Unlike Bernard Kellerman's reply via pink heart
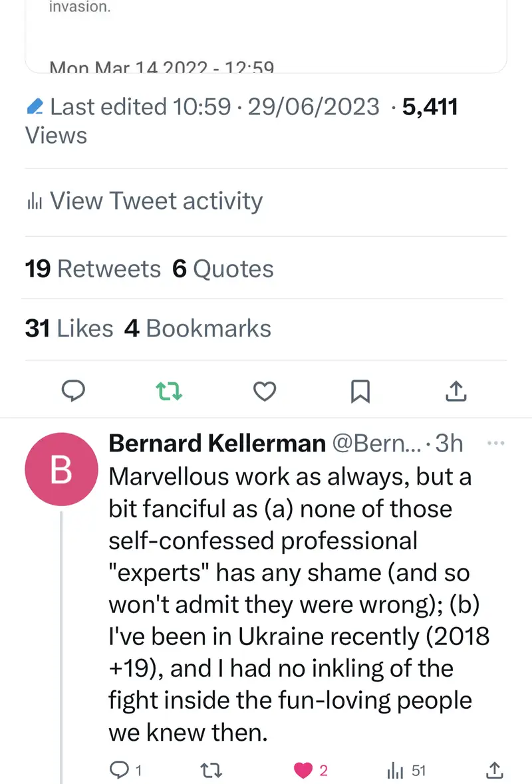The width and height of the screenshot is (532, 784). 304,771
